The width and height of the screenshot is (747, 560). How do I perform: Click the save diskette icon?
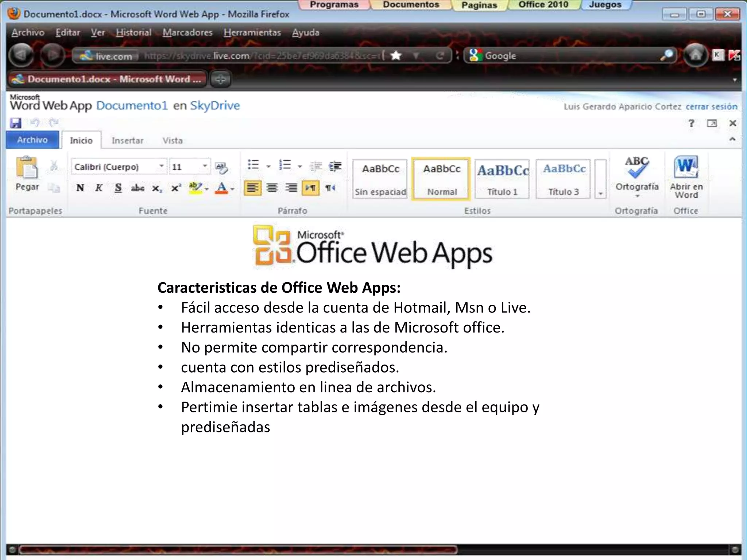(15, 123)
